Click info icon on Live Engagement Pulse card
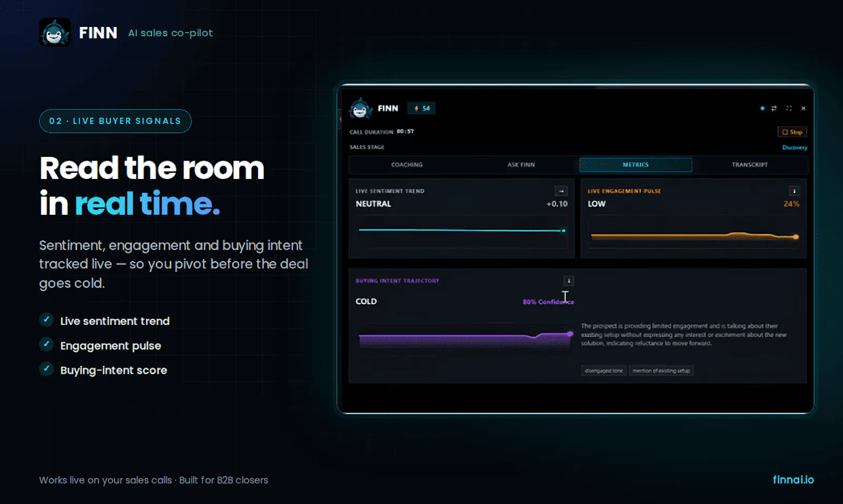 (794, 191)
